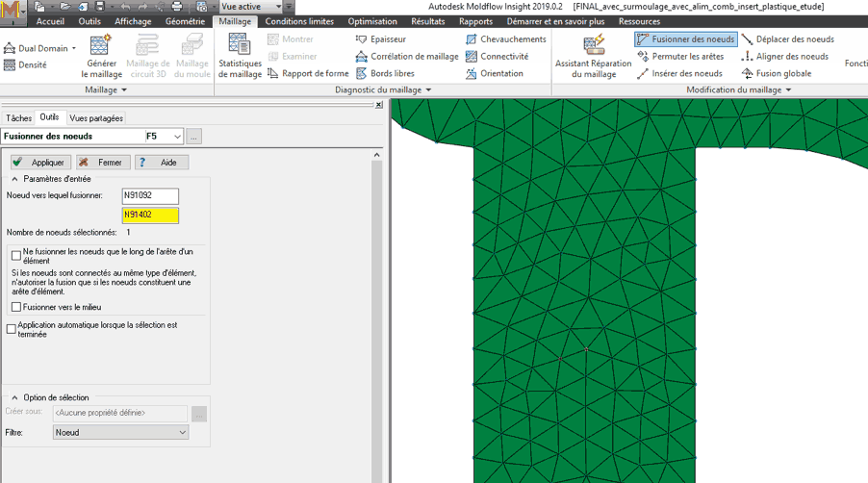Viewport: 868px width, 483px height.
Task: Select the Permuter les arêtes tool
Action: tap(644, 57)
